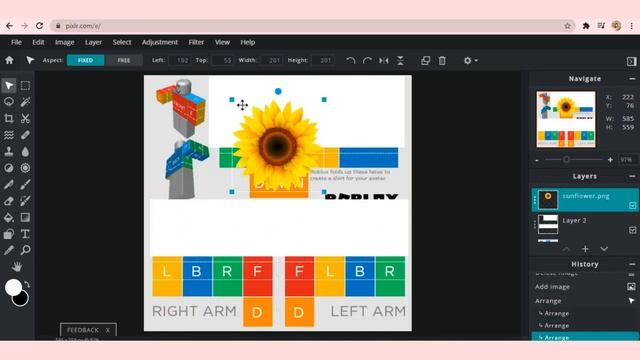The image size is (640, 360).
Task: Flip the layer horizontally
Action: [x=384, y=60]
